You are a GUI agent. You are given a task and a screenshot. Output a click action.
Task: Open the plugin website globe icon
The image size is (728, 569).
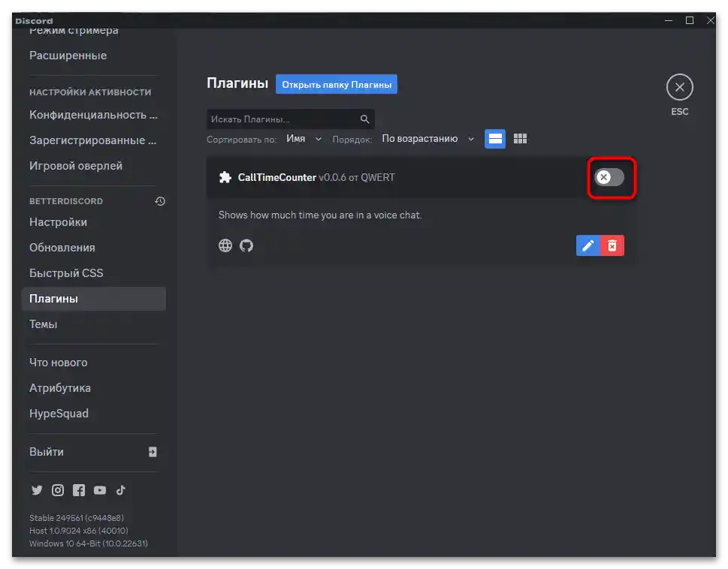pos(225,245)
